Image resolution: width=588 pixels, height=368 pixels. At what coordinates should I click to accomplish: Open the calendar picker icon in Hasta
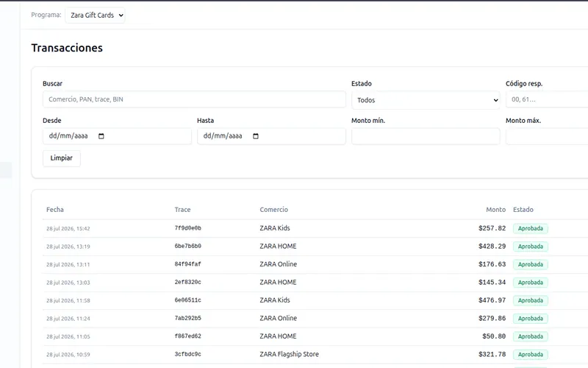(256, 136)
